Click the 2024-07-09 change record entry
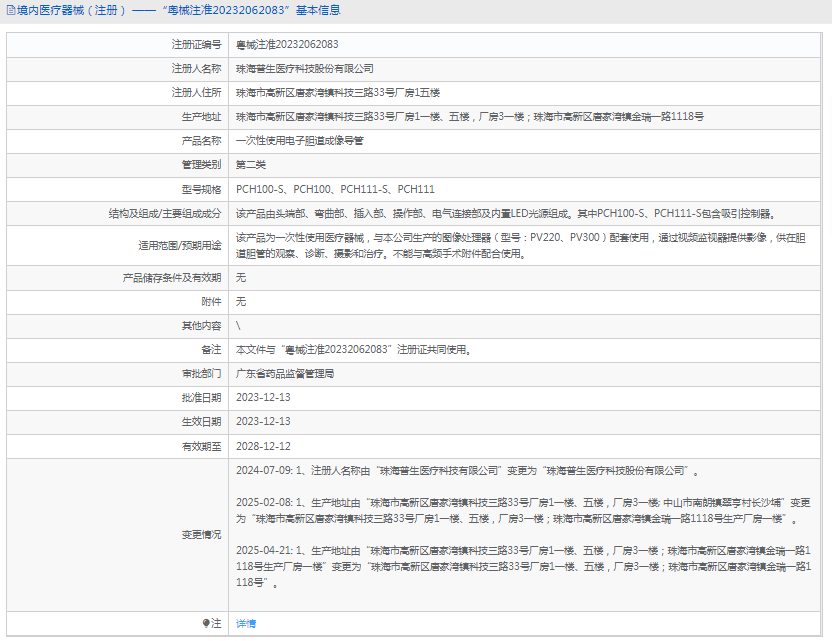 pyautogui.click(x=467, y=471)
